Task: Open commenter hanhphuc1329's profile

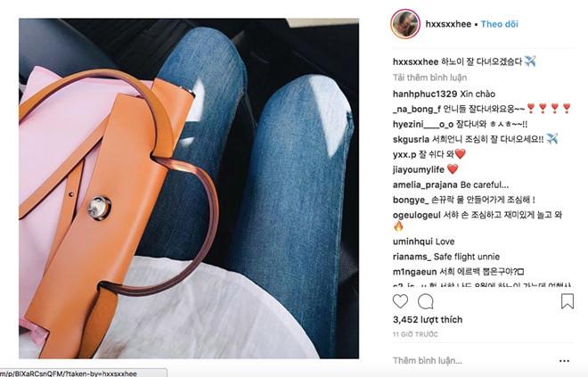Action: tap(425, 94)
